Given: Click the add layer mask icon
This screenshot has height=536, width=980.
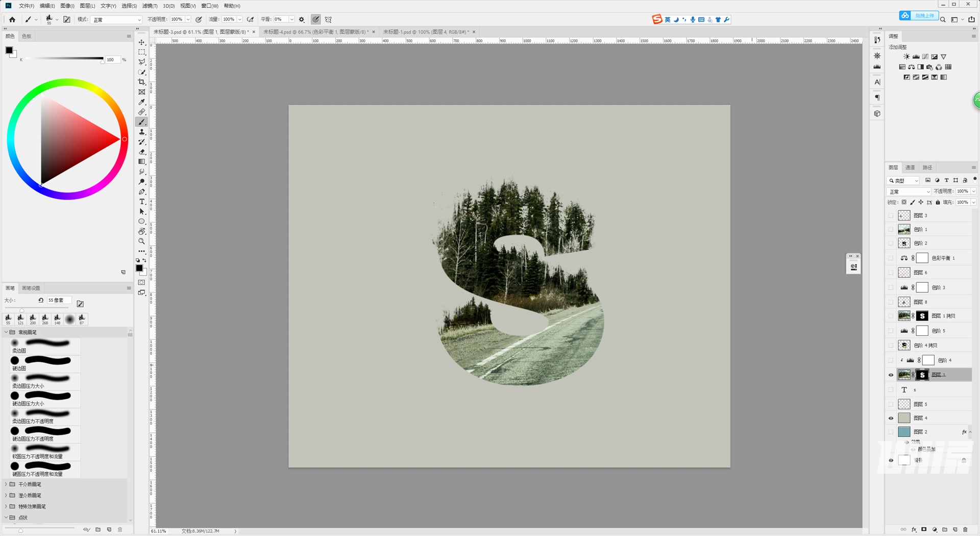Looking at the screenshot, I should (924, 529).
